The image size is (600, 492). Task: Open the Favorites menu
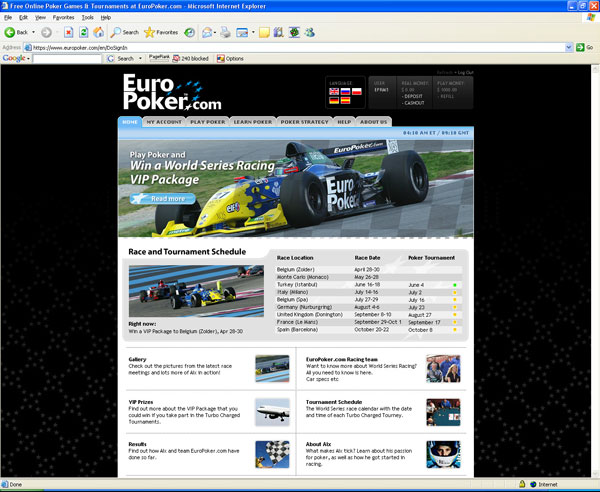click(x=64, y=18)
